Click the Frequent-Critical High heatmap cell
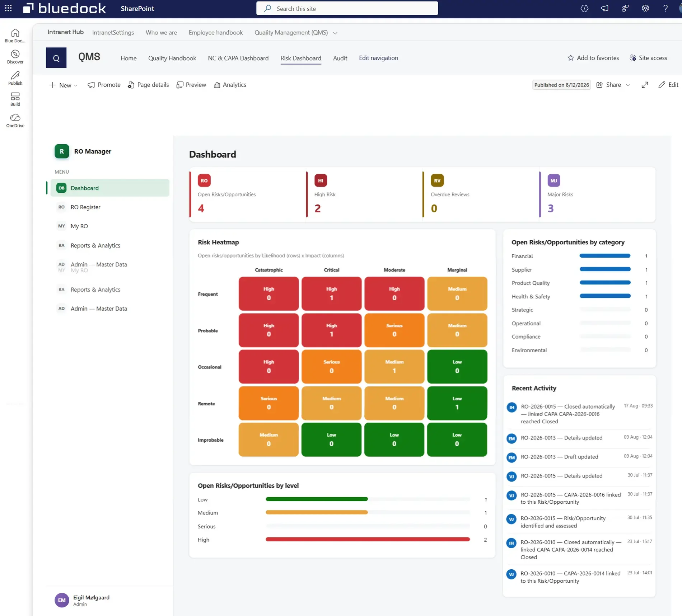Screen dimensions: 682x616 pyautogui.click(x=331, y=293)
